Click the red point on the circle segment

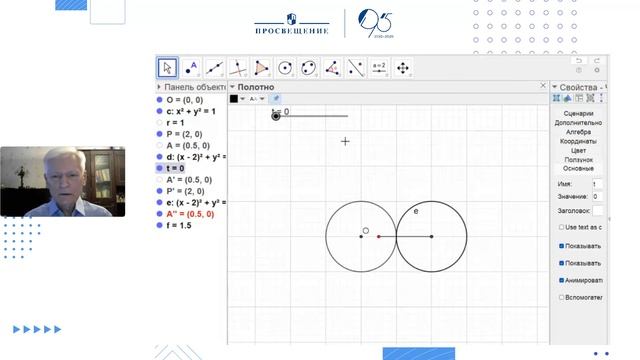point(379,236)
